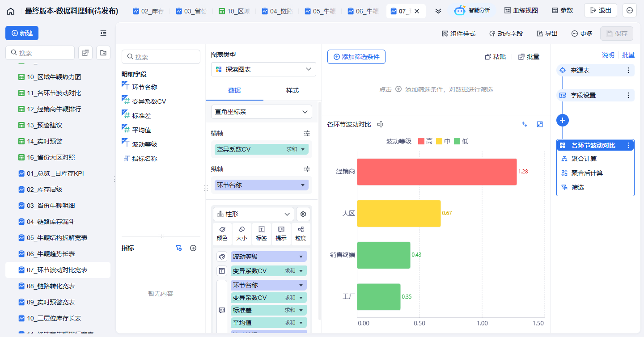Open the 更多 more menu
644x337 pixels.
[x=582, y=34]
